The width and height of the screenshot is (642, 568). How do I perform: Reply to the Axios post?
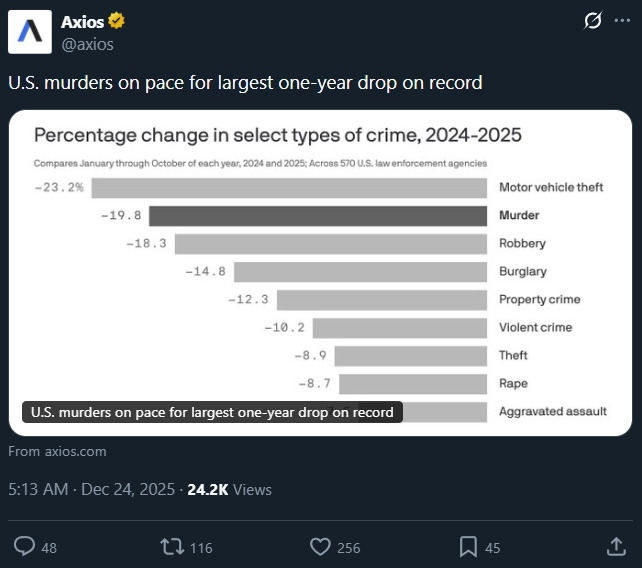(x=26, y=546)
